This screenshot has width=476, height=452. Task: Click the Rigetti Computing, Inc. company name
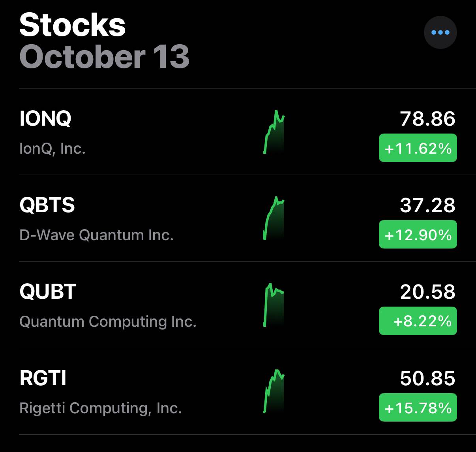tap(101, 408)
